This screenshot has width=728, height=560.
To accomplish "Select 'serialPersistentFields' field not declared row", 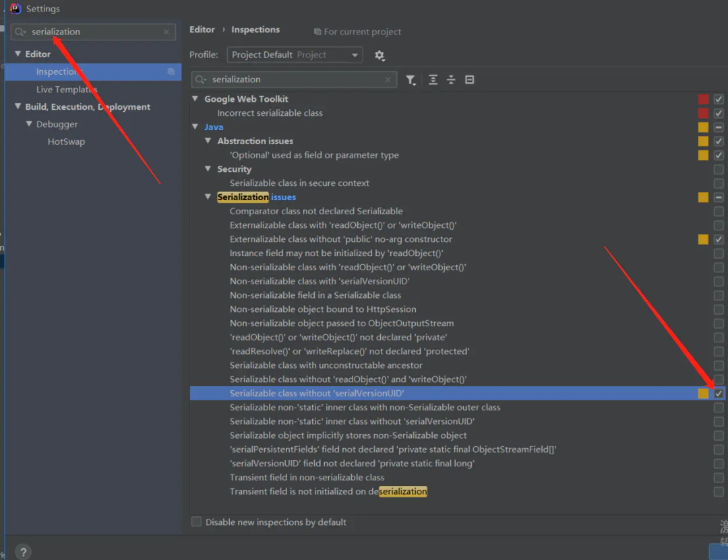I will (393, 449).
